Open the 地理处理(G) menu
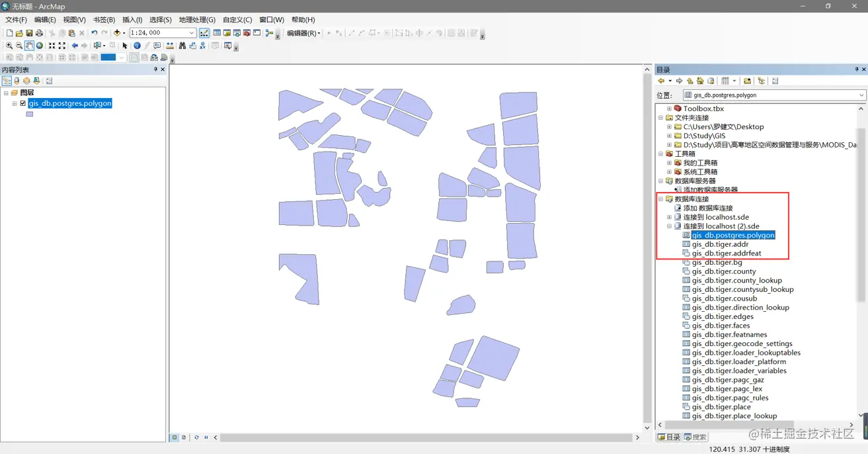 tap(197, 20)
